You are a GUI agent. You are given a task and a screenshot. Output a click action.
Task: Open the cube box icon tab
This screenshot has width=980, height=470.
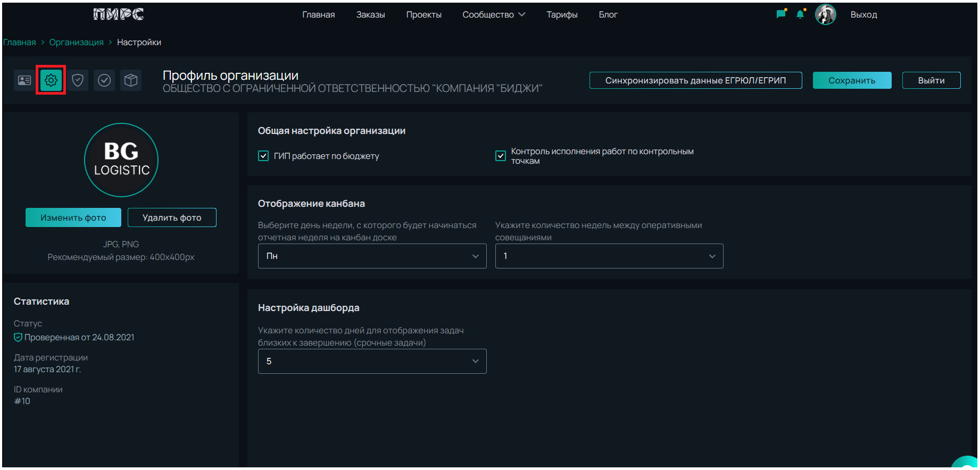pyautogui.click(x=131, y=80)
